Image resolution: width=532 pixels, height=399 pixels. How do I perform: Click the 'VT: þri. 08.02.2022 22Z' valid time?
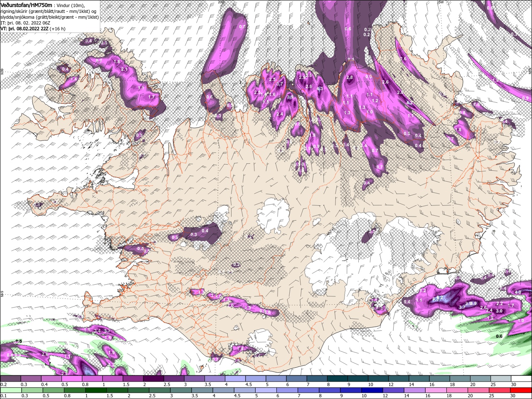click(25, 29)
